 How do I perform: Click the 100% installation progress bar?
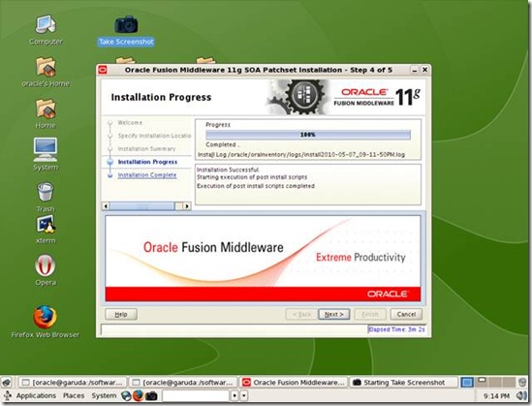pyautogui.click(x=308, y=135)
